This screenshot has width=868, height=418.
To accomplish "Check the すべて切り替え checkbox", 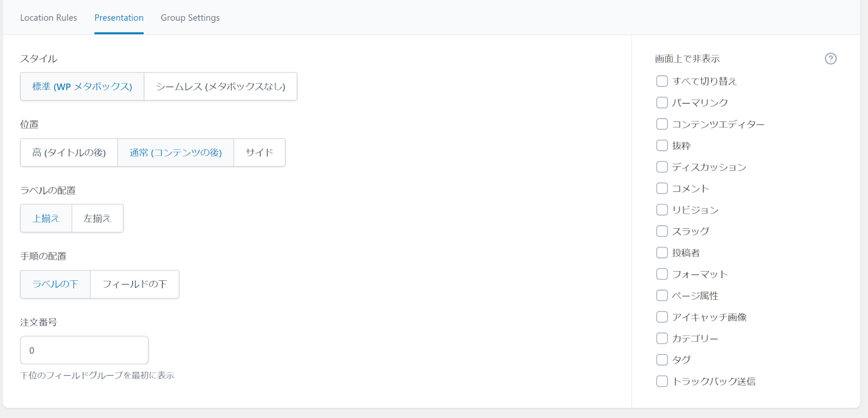I will point(662,81).
